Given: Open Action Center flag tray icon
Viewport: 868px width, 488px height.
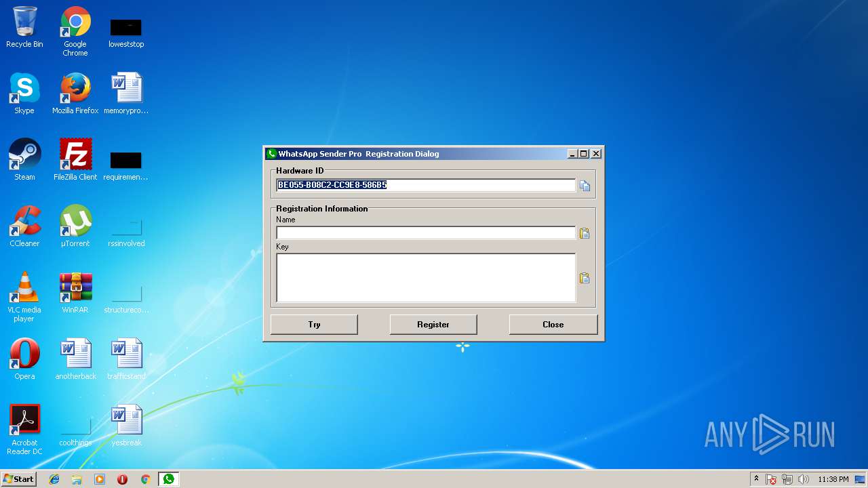Looking at the screenshot, I should (x=771, y=479).
